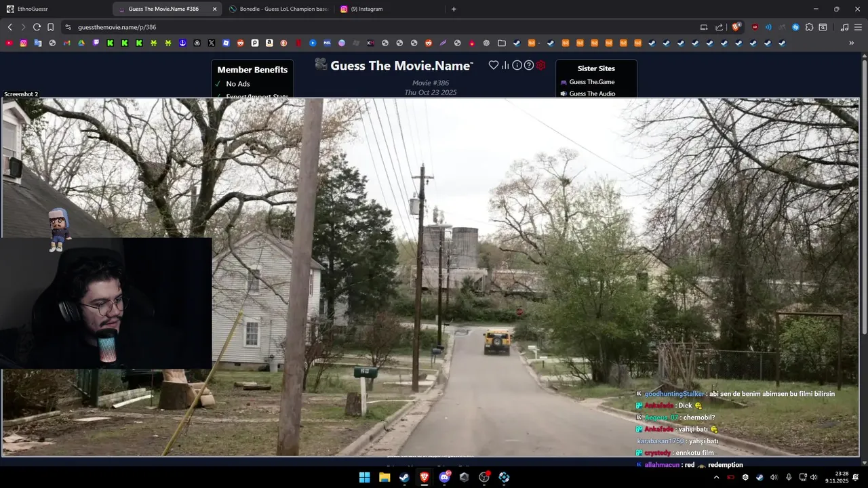Open the help question-mark icon
The height and width of the screenshot is (488, 868).
pyautogui.click(x=529, y=65)
